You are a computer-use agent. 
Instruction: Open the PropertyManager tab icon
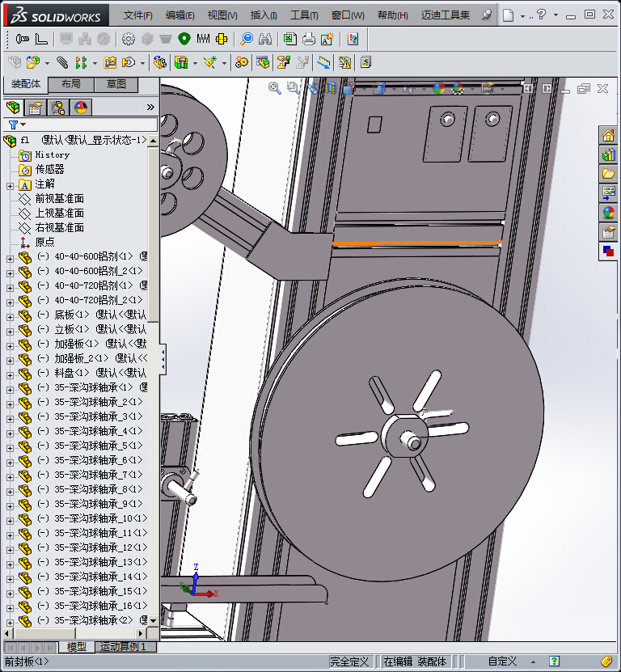[x=35, y=108]
